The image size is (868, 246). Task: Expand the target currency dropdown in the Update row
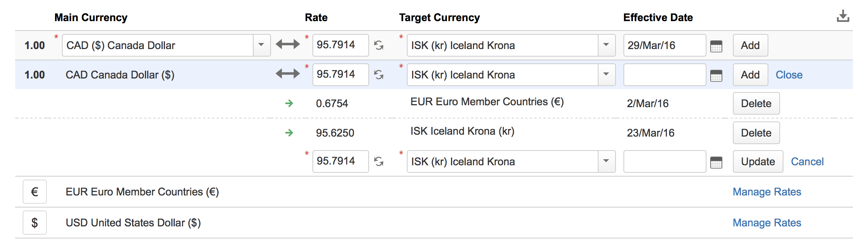click(606, 161)
